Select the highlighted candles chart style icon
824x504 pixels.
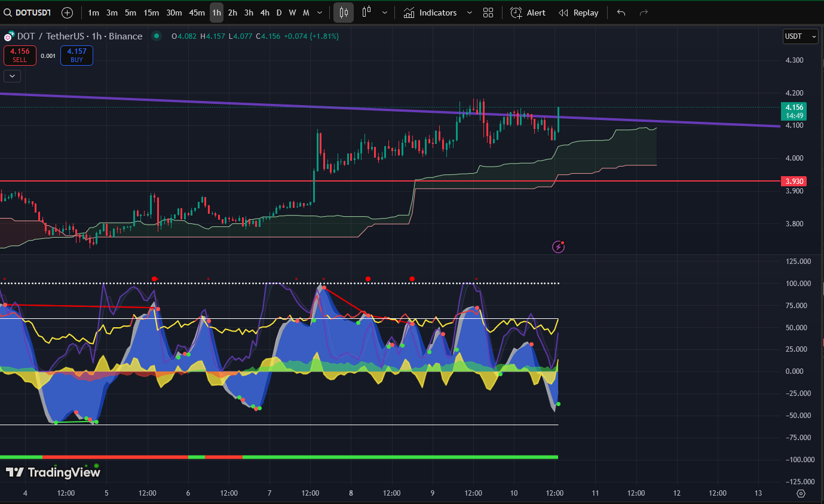tap(344, 13)
